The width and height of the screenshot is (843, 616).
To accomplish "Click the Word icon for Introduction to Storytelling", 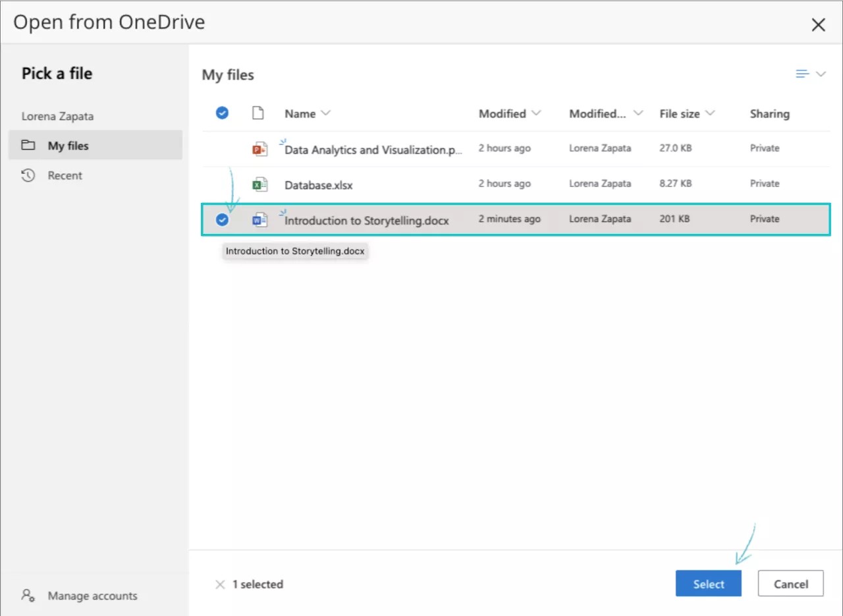I will 259,219.
